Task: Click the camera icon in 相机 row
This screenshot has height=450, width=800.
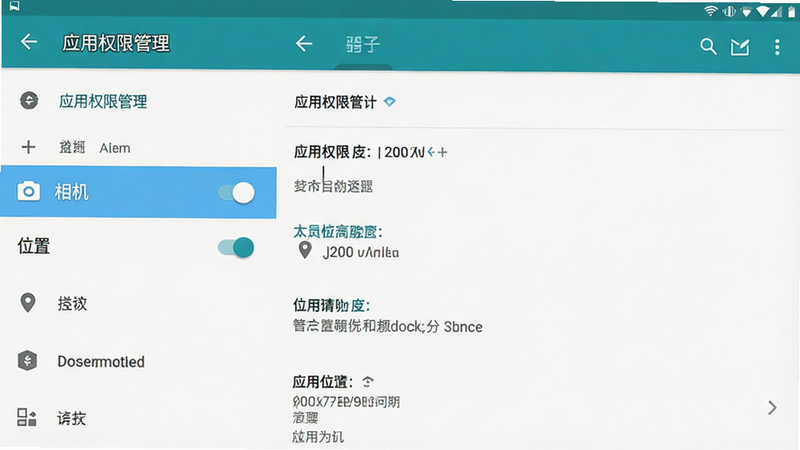Action: pyautogui.click(x=29, y=192)
